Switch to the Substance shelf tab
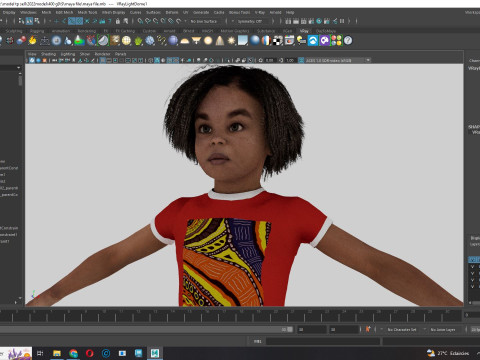 pos(266,31)
